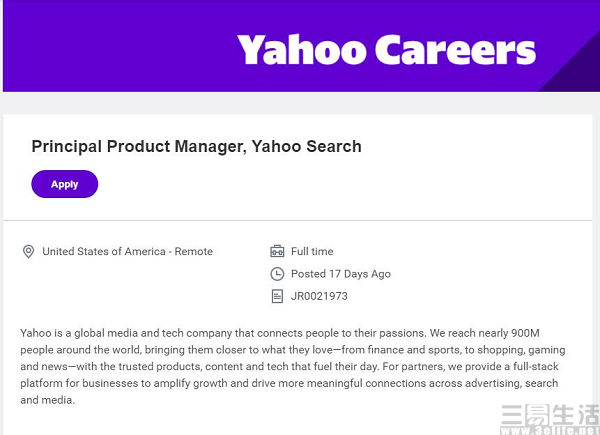Click the document icon beside JR0021973
This screenshot has height=435, width=600.
[x=277, y=296]
